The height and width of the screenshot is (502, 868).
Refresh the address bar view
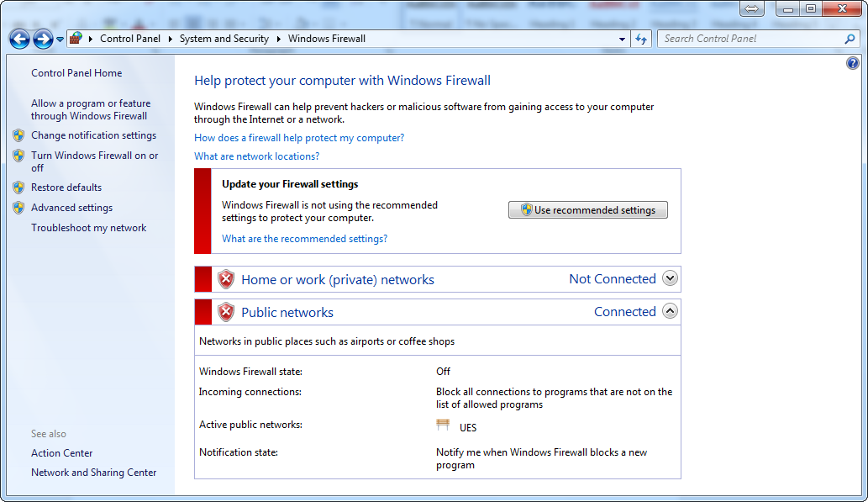point(641,39)
